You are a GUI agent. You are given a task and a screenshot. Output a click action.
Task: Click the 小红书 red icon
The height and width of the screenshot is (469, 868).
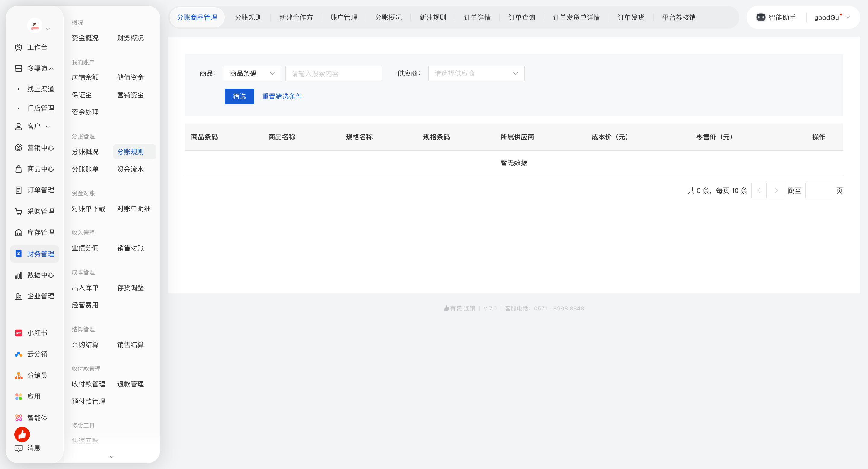pyautogui.click(x=18, y=333)
